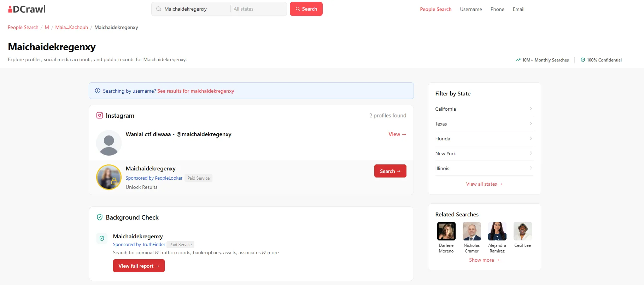Click the locked PeopleLooker profile photo

(x=109, y=177)
